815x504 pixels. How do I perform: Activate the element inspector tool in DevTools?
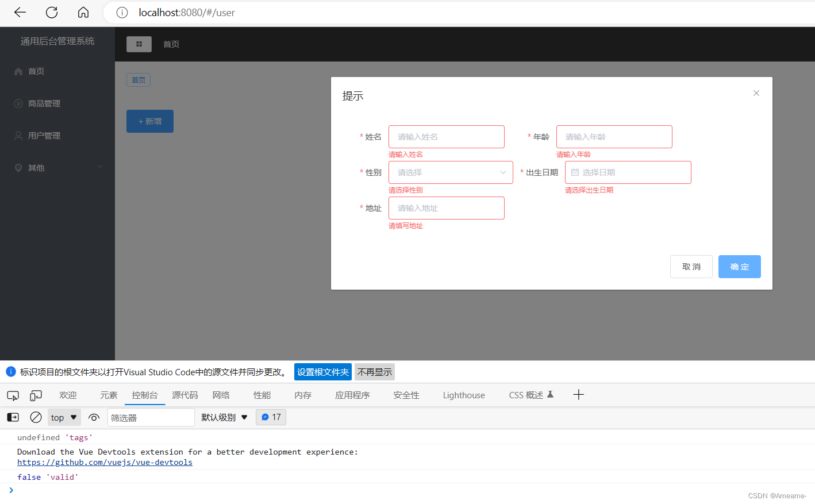(x=13, y=395)
